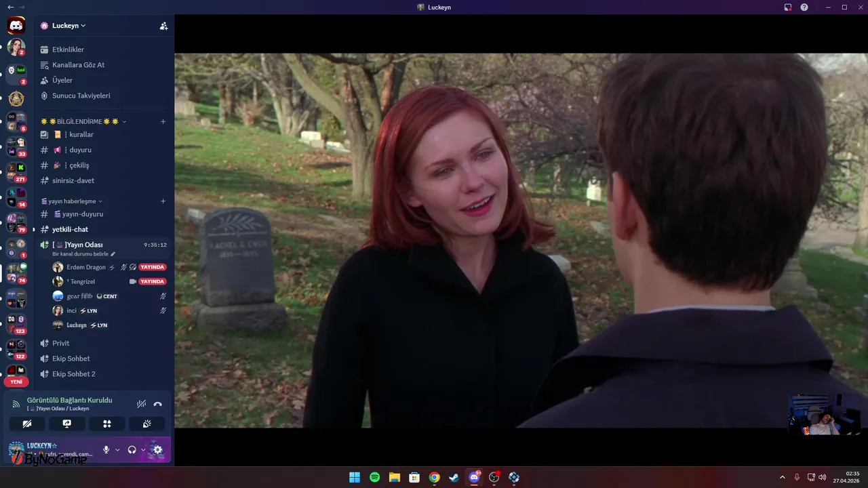Collapse the BİLGİLENDİRME category
Viewport: 868px width, 488px height.
click(83, 121)
